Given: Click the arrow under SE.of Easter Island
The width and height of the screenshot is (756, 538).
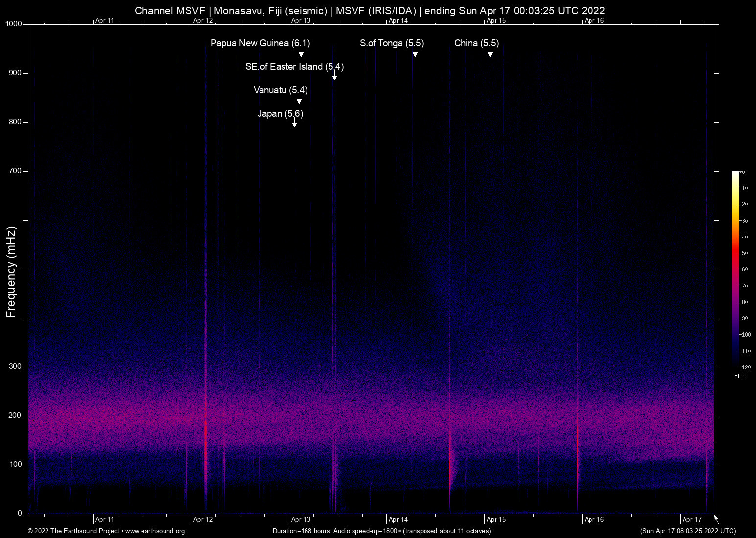Looking at the screenshot, I should point(335,77).
